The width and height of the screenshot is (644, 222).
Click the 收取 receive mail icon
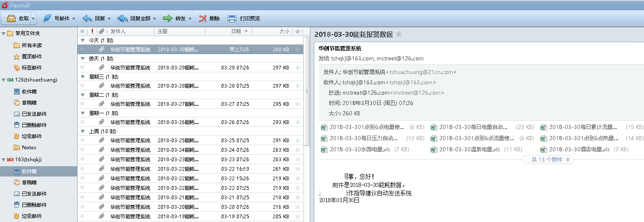point(12,19)
